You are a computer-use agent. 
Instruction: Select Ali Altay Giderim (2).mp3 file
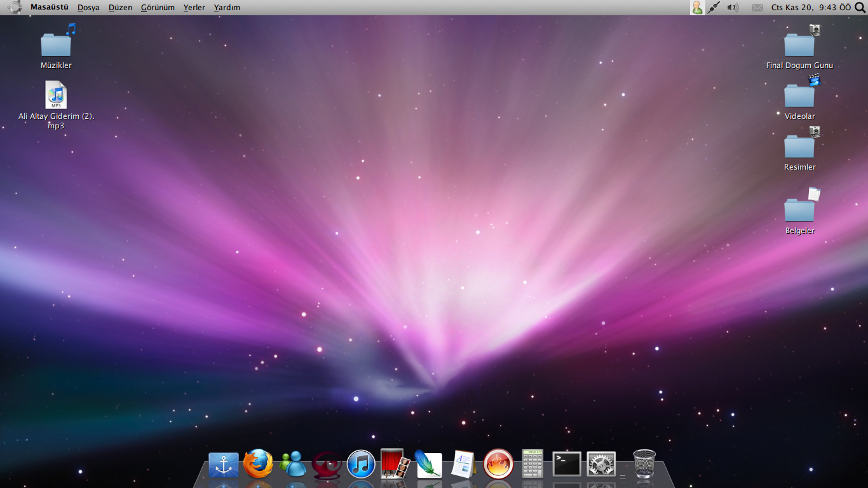(56, 105)
